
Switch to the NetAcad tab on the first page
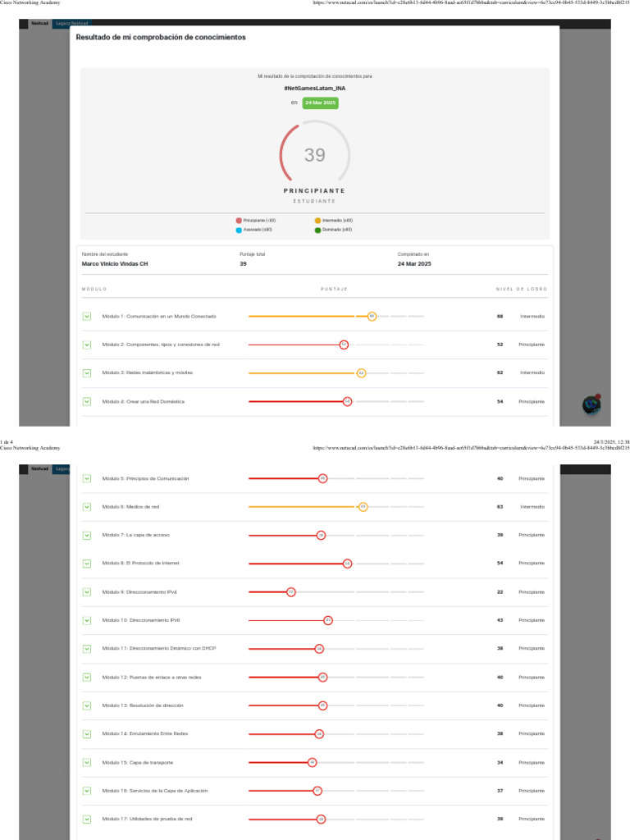tap(39, 23)
